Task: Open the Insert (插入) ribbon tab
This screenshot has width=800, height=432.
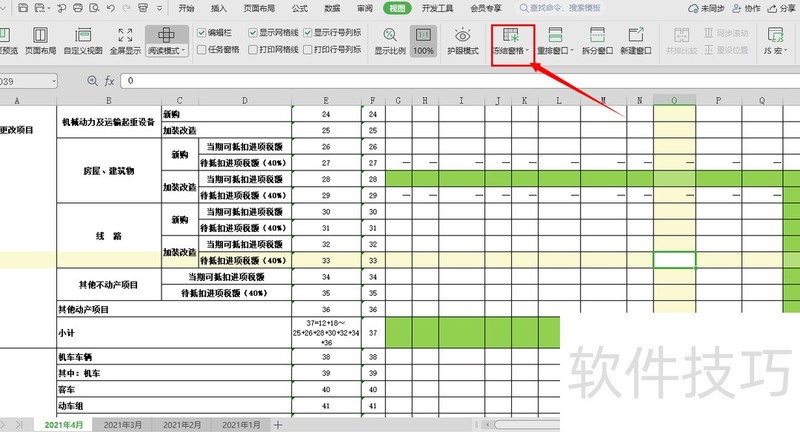Action: (x=218, y=8)
